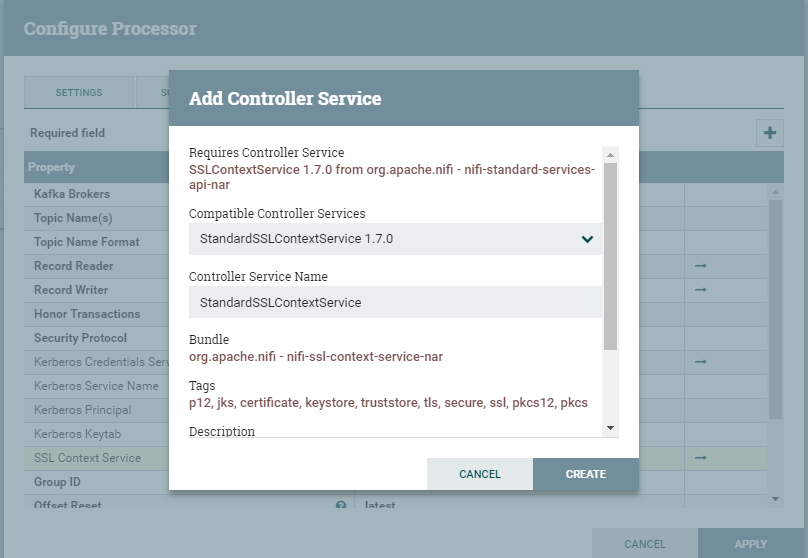Select Honor Transactions property

[x=87, y=314]
